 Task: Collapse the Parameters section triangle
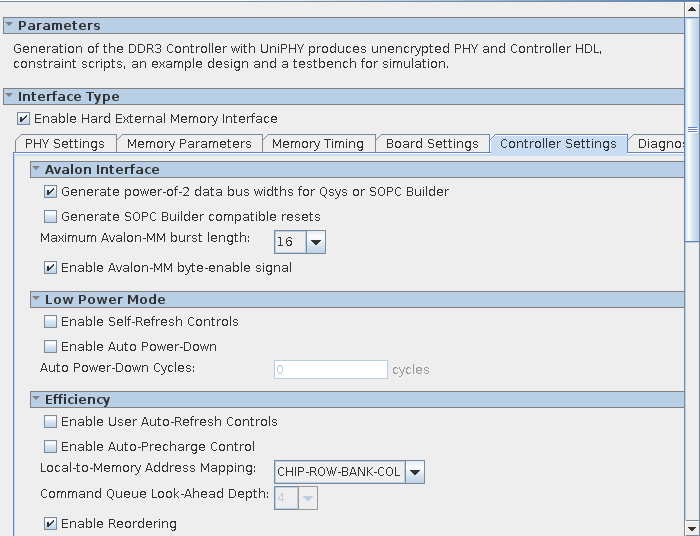click(x=9, y=25)
